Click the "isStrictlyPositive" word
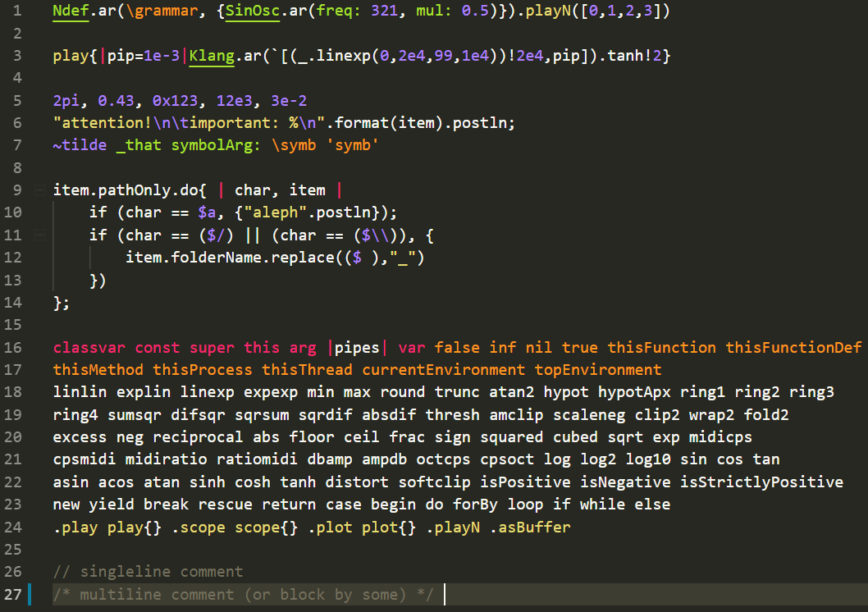868x612 pixels. pos(761,482)
